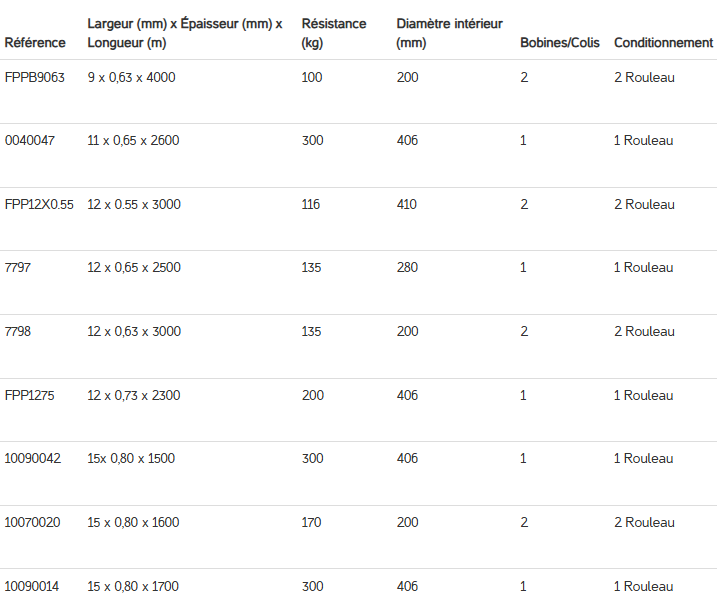This screenshot has height=613, width=717.
Task: Select reference 0040047
Action: click(30, 141)
